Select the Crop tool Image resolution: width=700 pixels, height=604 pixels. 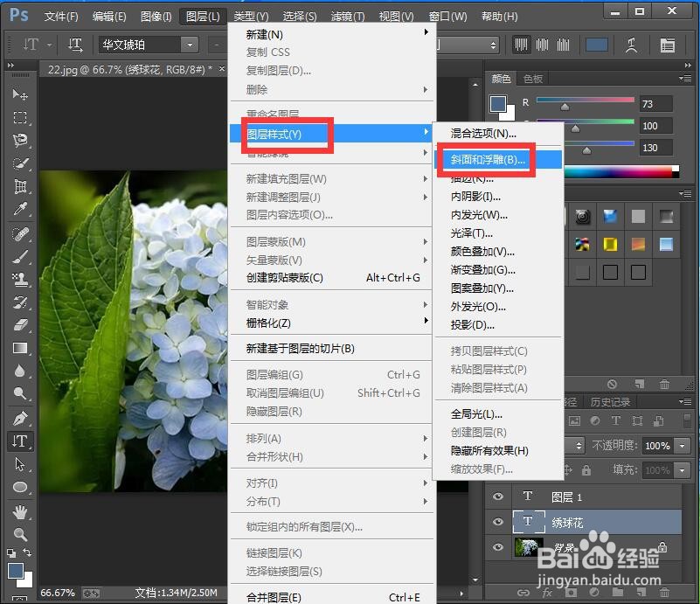coord(20,186)
